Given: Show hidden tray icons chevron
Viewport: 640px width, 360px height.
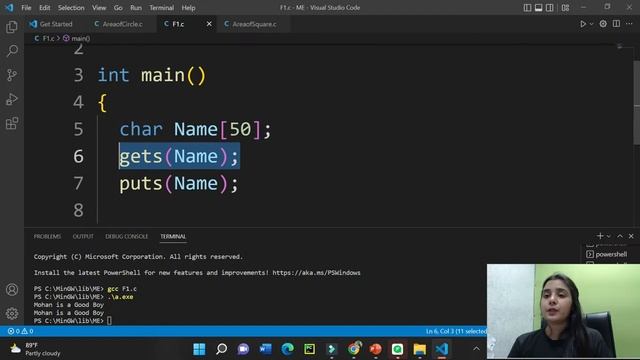Looking at the screenshot, I should (x=476, y=349).
